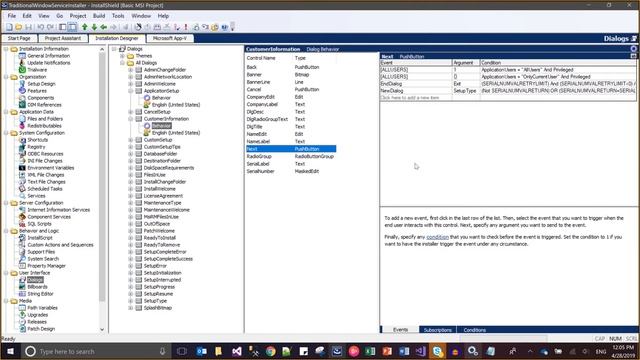Select Behavior under ApplicationSetup
640x360 pixels.
(x=161, y=98)
